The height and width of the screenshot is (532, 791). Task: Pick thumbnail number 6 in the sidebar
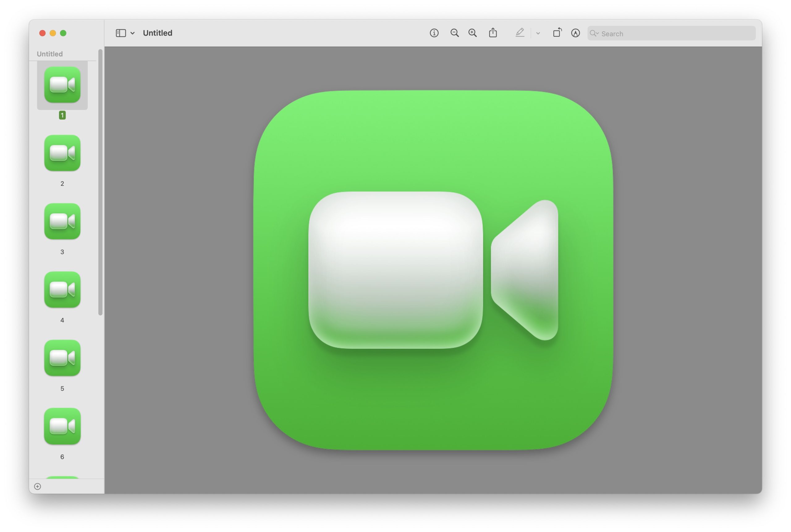point(62,426)
